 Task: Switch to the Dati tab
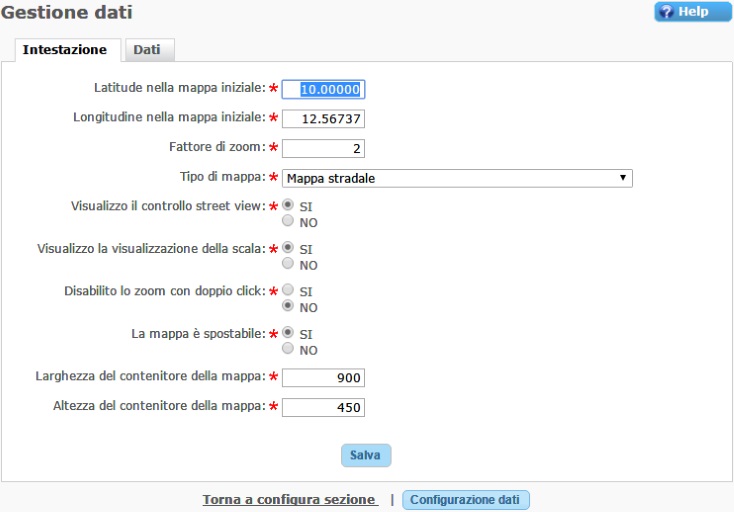(148, 50)
